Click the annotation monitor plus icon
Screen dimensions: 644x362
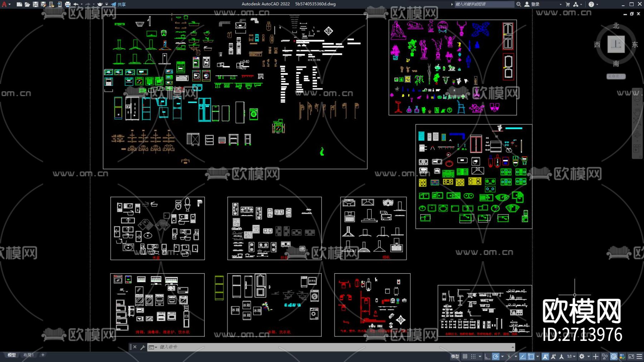point(596,356)
